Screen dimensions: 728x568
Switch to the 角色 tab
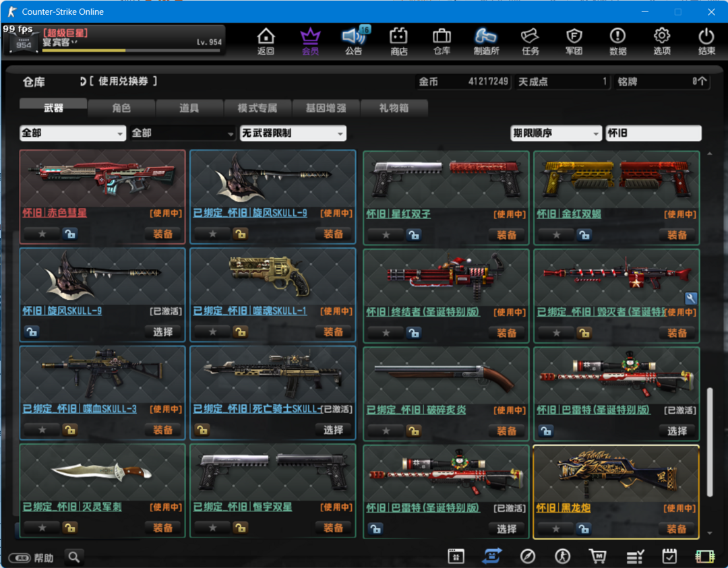[x=121, y=108]
